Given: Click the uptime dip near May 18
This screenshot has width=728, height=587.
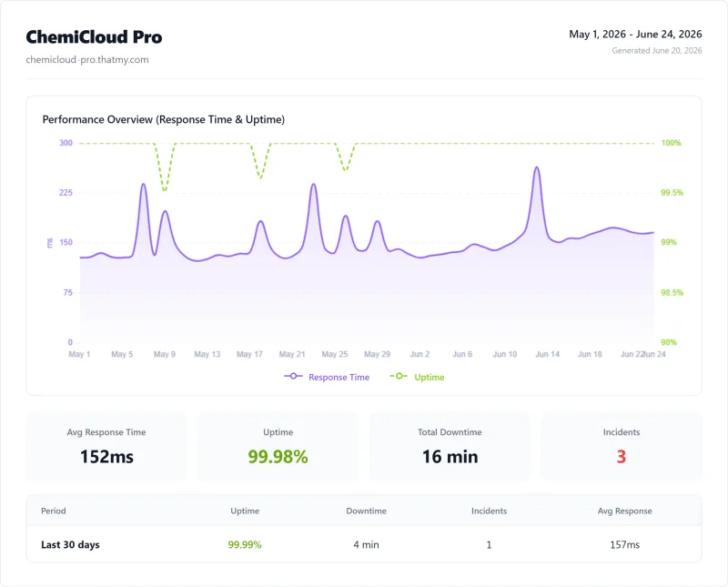Looking at the screenshot, I should [x=260, y=177].
